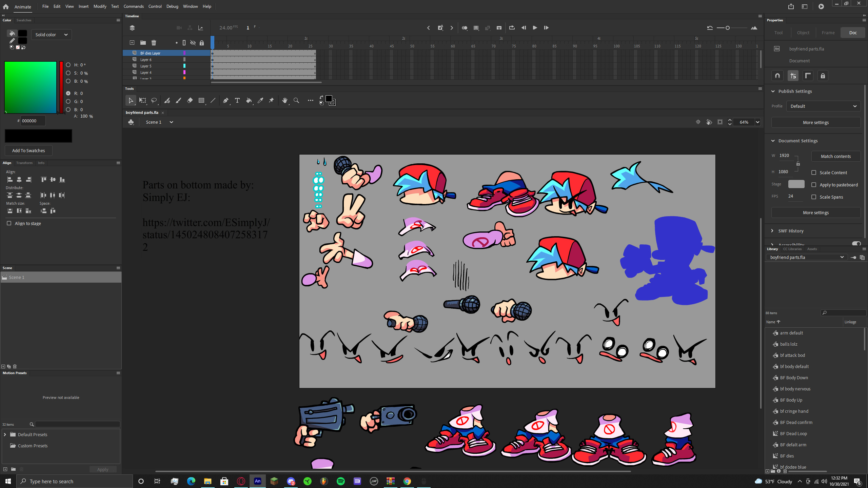Screen dimensions: 868x488
Task: Open the Window menu
Action: click(x=190, y=6)
